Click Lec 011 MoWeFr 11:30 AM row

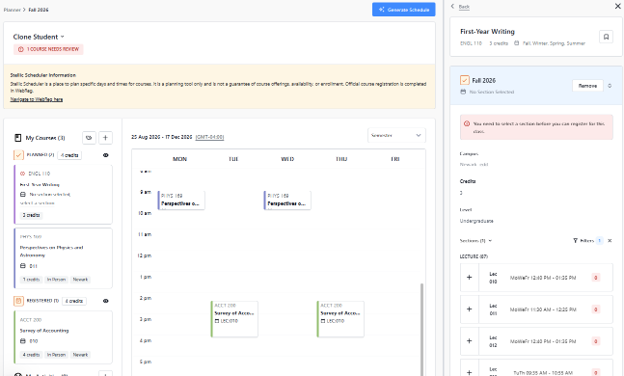[536, 309]
